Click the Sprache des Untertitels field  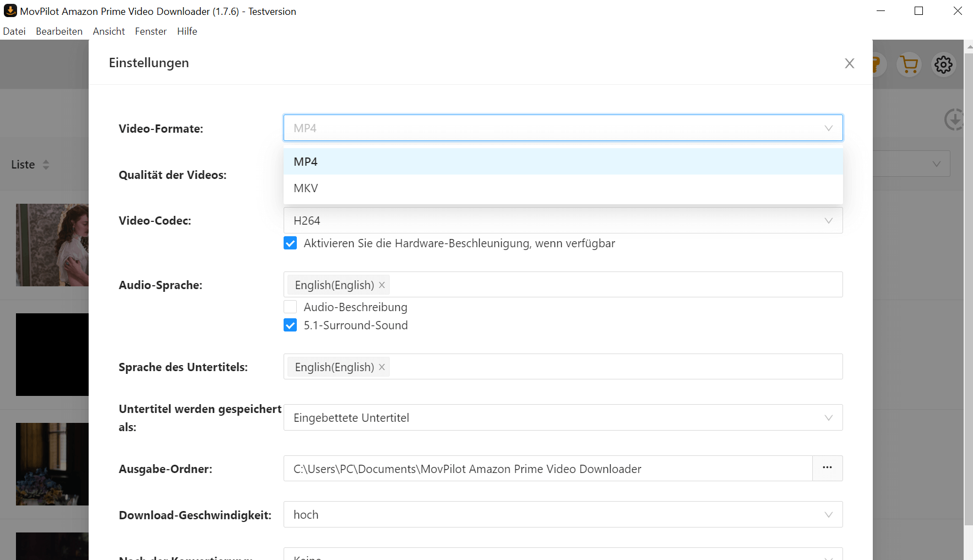[x=563, y=367]
